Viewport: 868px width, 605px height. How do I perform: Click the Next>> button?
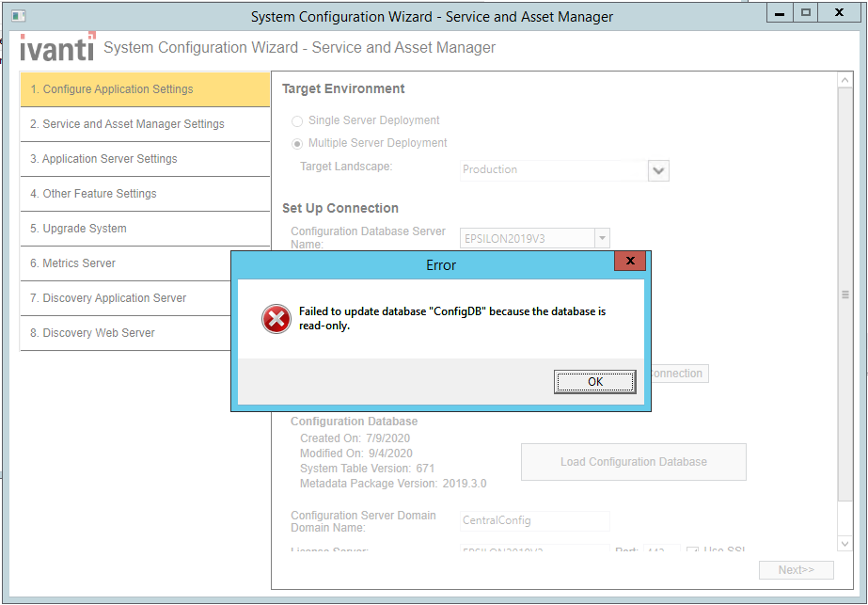coord(796,570)
